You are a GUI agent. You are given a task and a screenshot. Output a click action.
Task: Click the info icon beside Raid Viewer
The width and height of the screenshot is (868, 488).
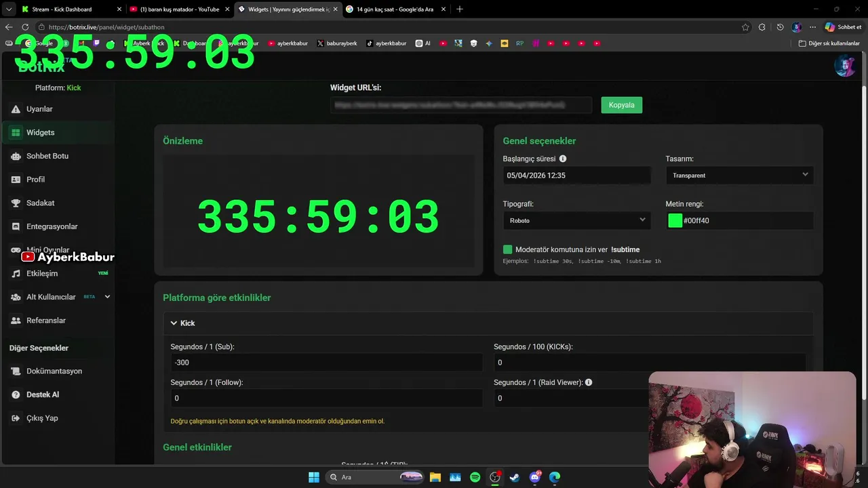[x=589, y=382]
